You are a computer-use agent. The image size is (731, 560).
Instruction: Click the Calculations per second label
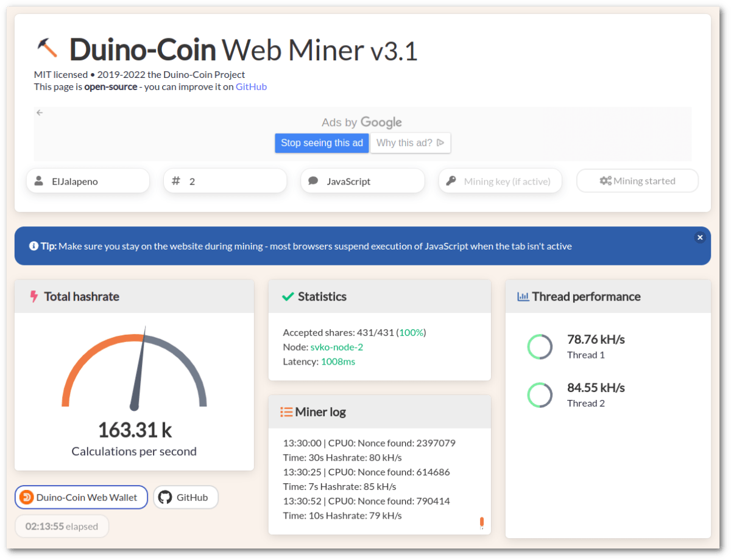click(134, 452)
